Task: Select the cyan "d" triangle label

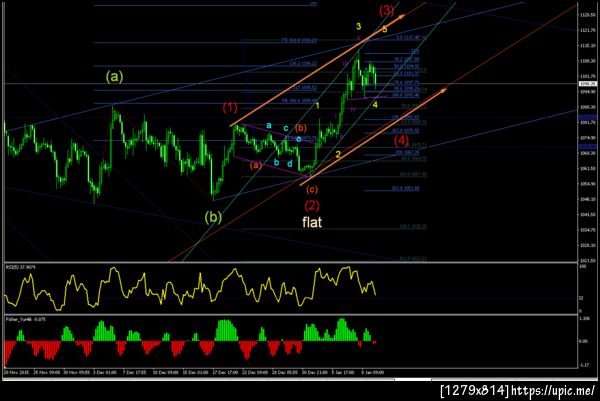Action: point(290,164)
